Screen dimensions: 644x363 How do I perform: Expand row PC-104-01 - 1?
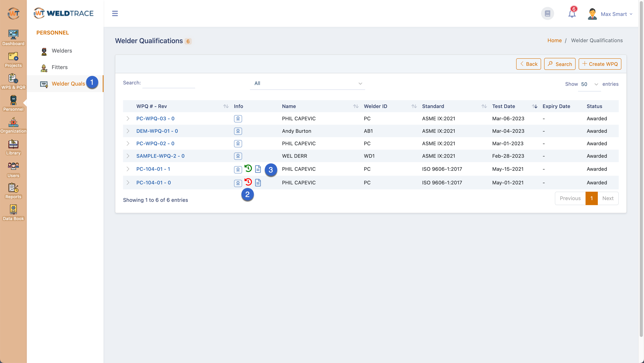pyautogui.click(x=128, y=169)
